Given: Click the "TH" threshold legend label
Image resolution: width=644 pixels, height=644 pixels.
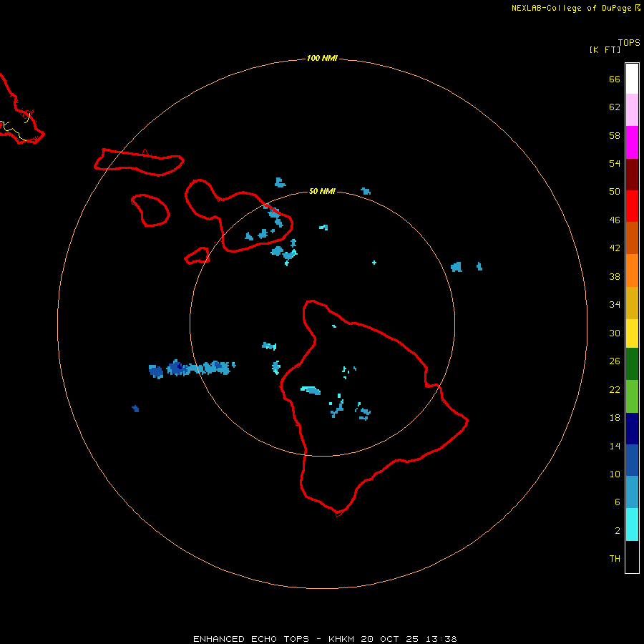Looking at the screenshot, I should pyautogui.click(x=615, y=559).
